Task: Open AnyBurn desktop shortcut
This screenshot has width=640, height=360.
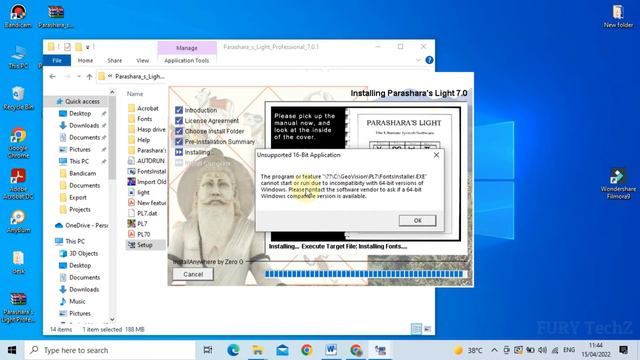Action: pyautogui.click(x=18, y=222)
